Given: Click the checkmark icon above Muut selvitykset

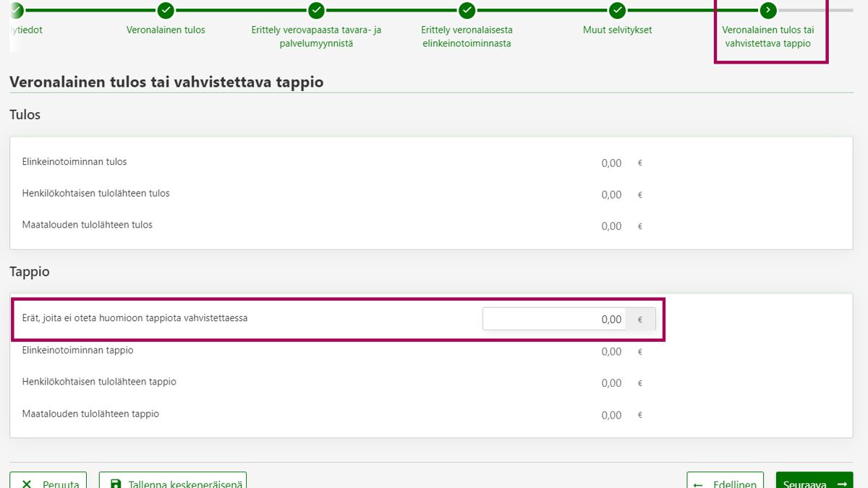Looking at the screenshot, I should click(617, 10).
